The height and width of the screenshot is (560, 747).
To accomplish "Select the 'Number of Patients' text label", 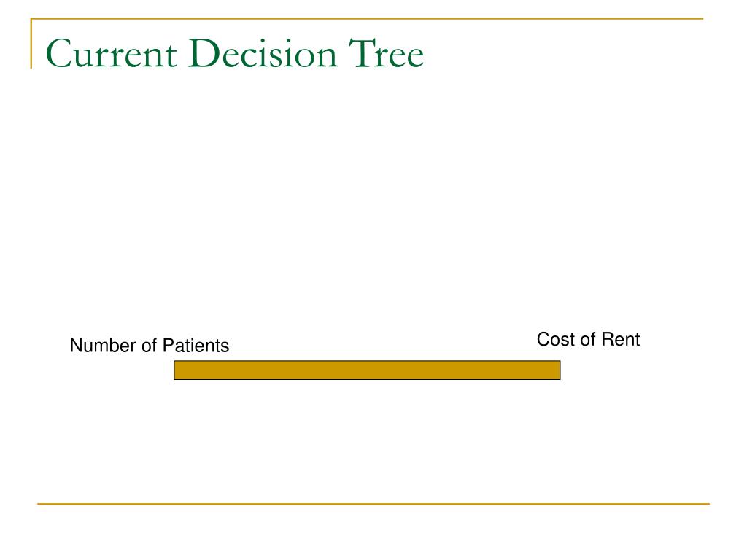I will tap(150, 346).
